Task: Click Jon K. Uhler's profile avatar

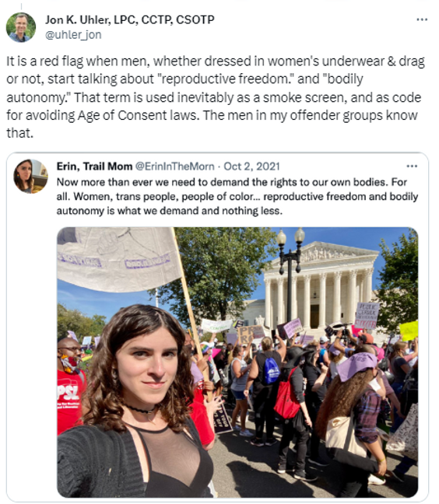Action: 21,27
